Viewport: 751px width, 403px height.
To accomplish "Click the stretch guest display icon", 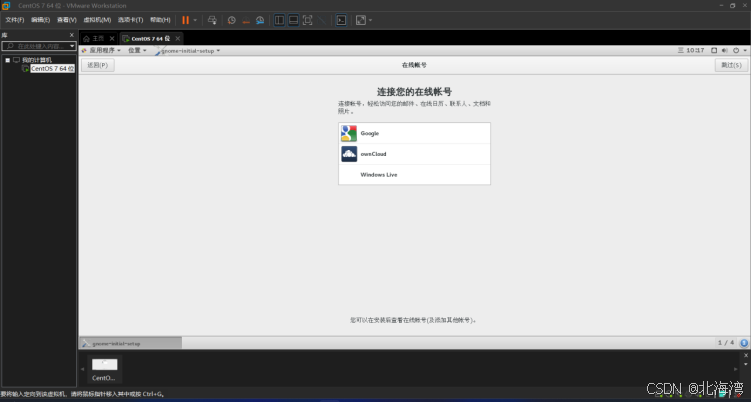I will click(x=361, y=20).
